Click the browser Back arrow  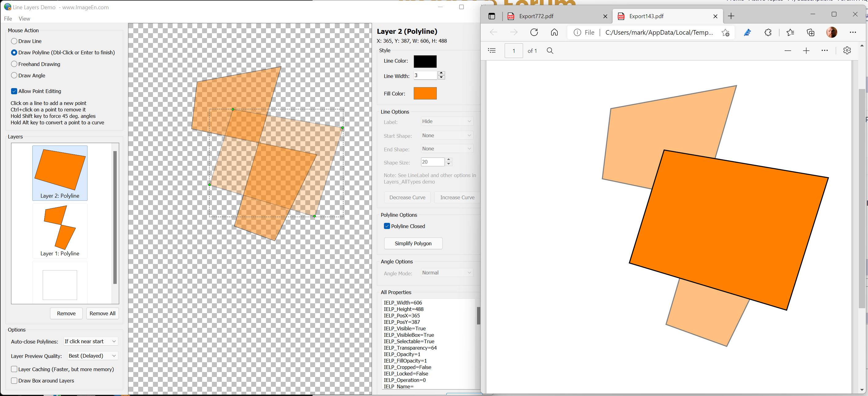click(x=493, y=32)
